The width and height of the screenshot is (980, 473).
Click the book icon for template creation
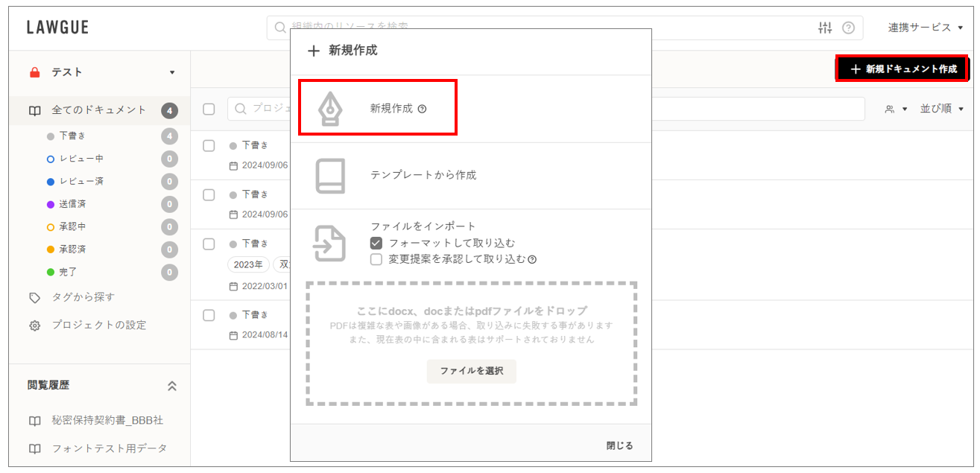click(x=329, y=176)
